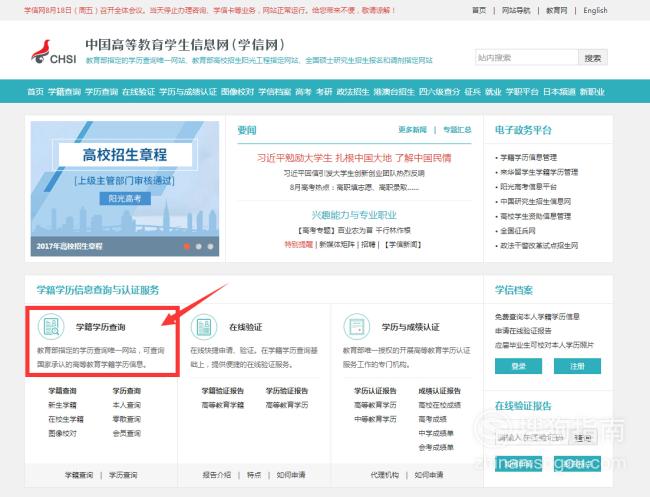Open the 兴趣能力与专业职业 headline
This screenshot has width=650, height=497.
354,215
